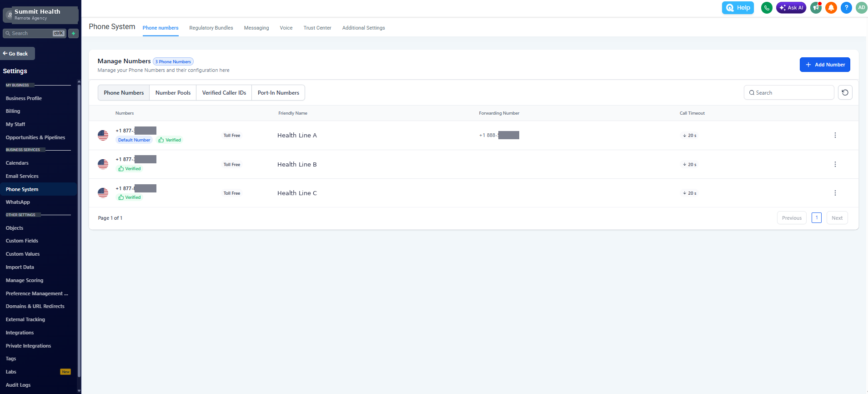Select the Verified Caller IDs sub-tab
Screen dimensions: 868x394
pos(224,93)
